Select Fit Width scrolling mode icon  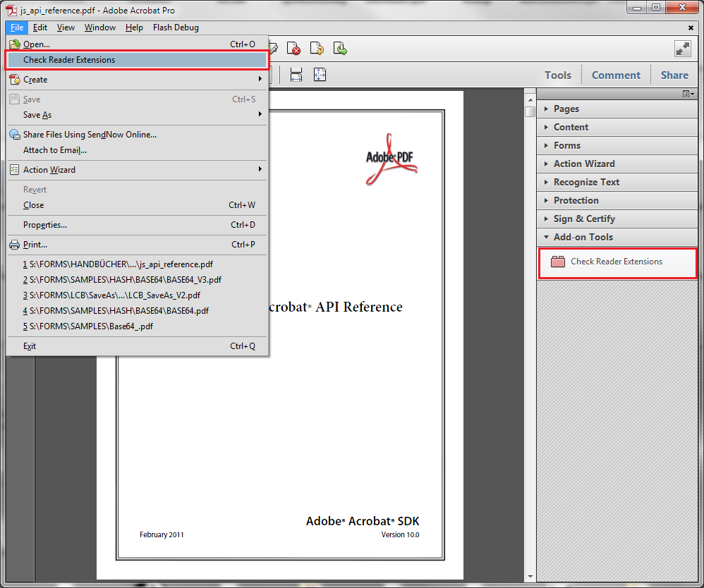point(296,75)
